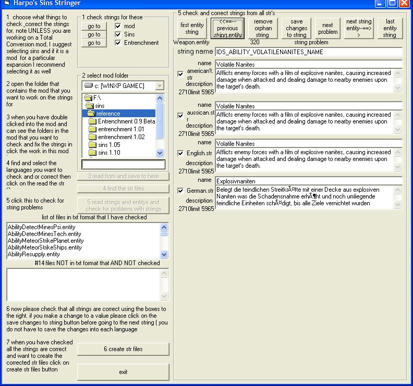Click first entity string button
The width and height of the screenshot is (413, 386).
(x=192, y=28)
